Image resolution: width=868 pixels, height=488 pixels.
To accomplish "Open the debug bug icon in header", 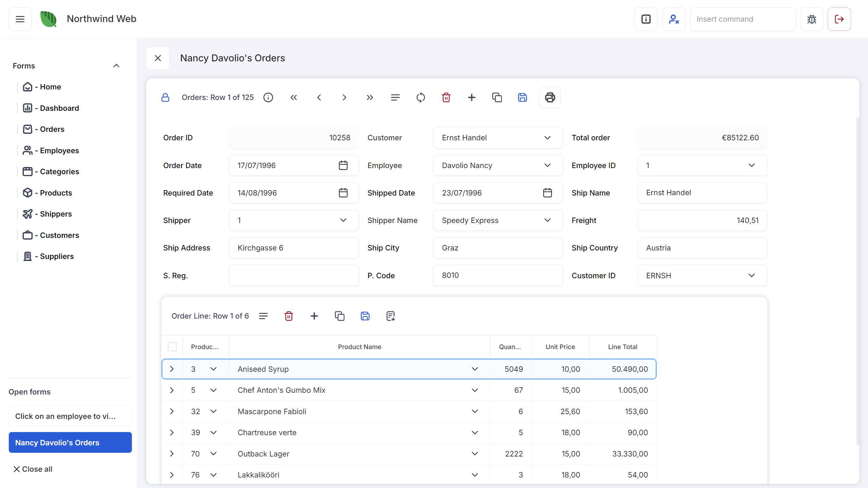I will pyautogui.click(x=812, y=19).
